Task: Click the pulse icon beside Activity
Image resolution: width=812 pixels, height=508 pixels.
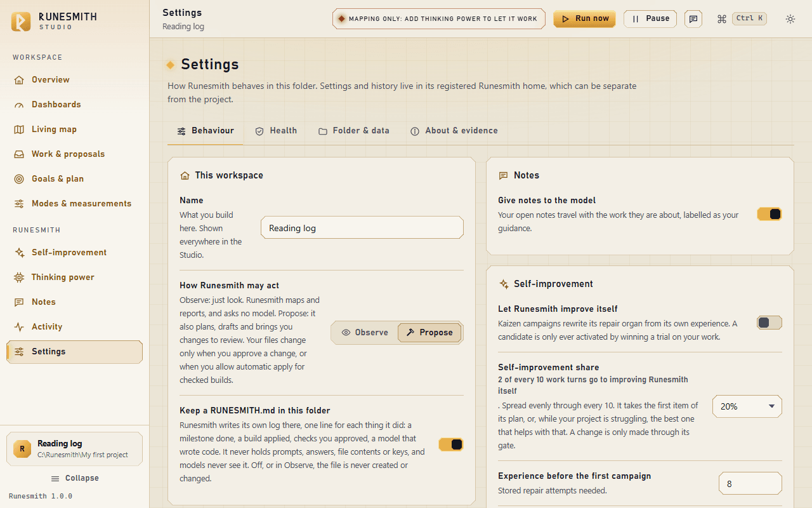Action: coord(19,327)
